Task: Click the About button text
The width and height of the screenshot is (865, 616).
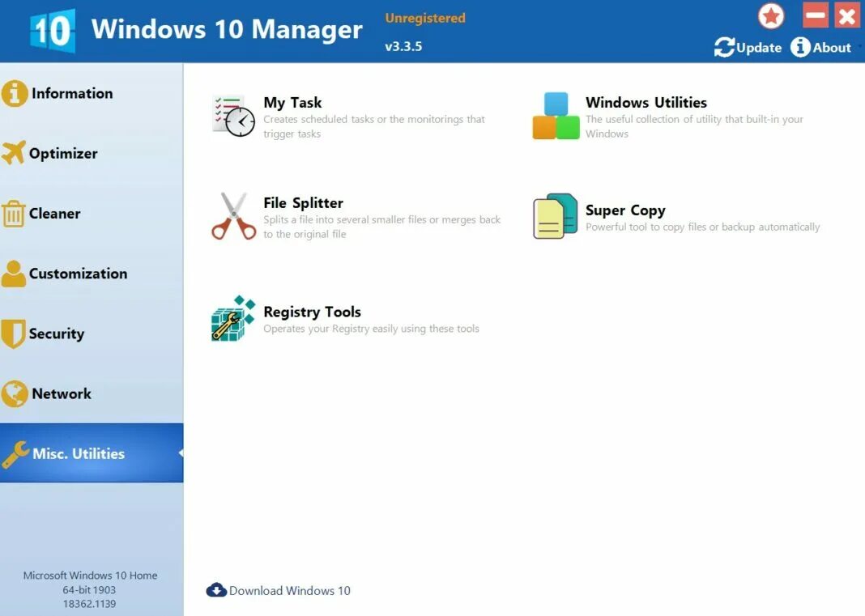Action: pyautogui.click(x=832, y=48)
